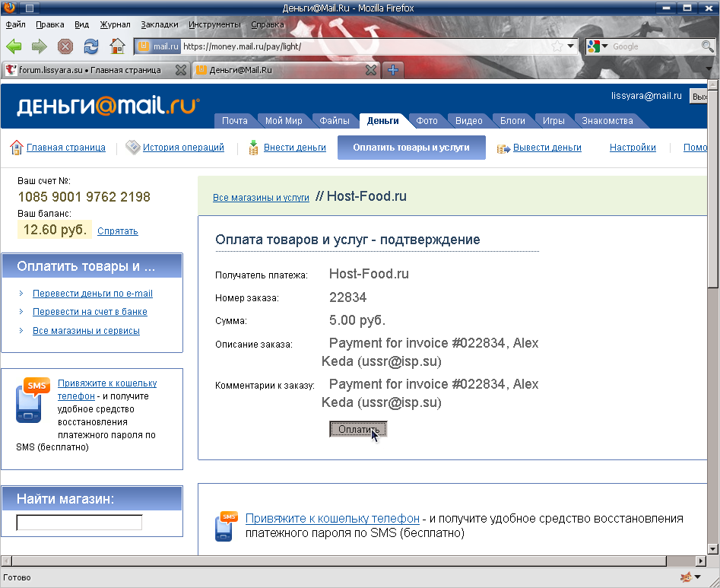Open URL history dropdown arrow
The height and width of the screenshot is (588, 720).
click(571, 46)
